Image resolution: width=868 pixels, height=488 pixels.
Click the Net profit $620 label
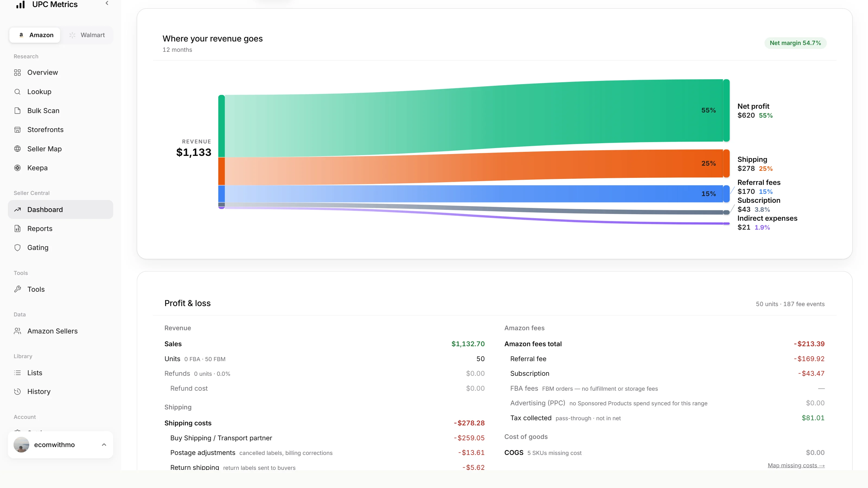coord(755,111)
